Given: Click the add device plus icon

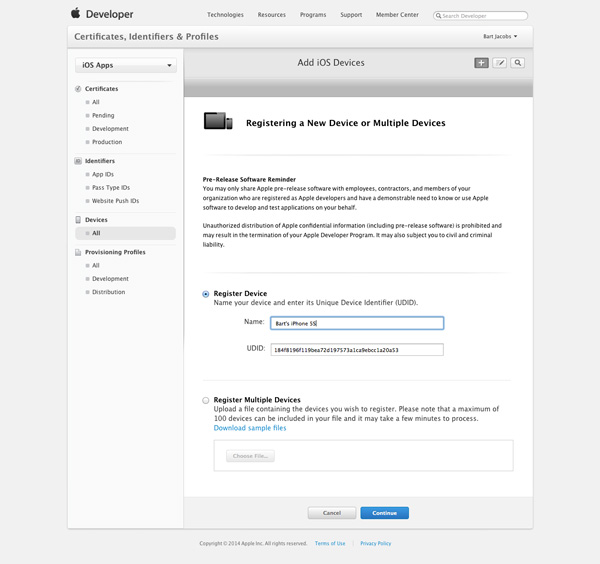Looking at the screenshot, I should point(481,63).
